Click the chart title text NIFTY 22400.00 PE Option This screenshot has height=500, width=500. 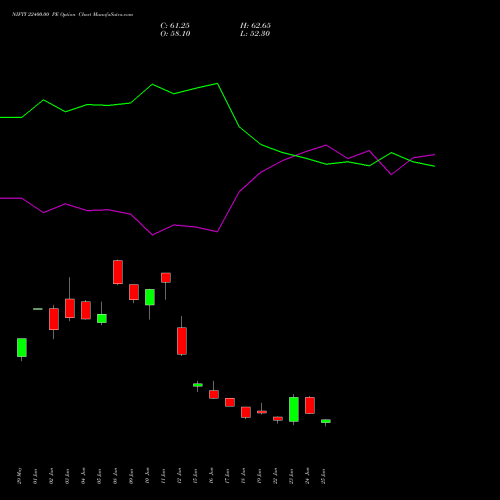tap(44, 15)
